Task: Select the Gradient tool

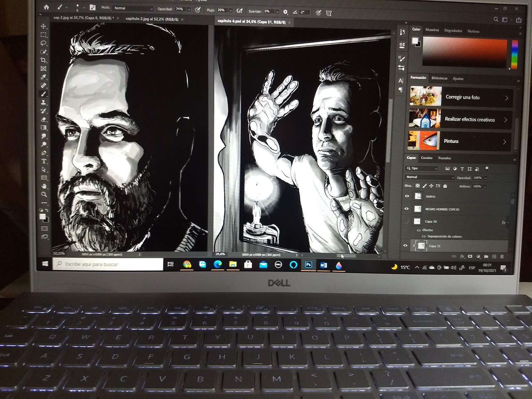Action: [44, 128]
